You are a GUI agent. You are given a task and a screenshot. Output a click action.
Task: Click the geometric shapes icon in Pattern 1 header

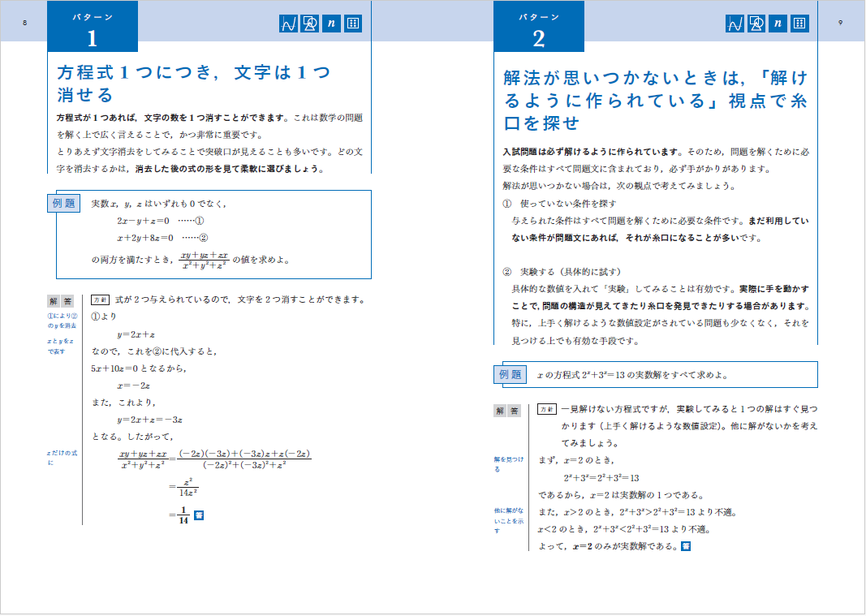(310, 24)
